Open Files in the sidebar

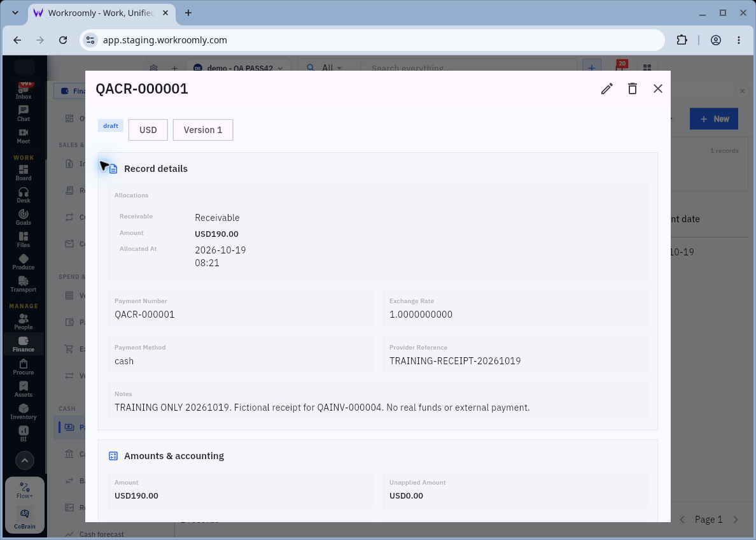(x=23, y=240)
